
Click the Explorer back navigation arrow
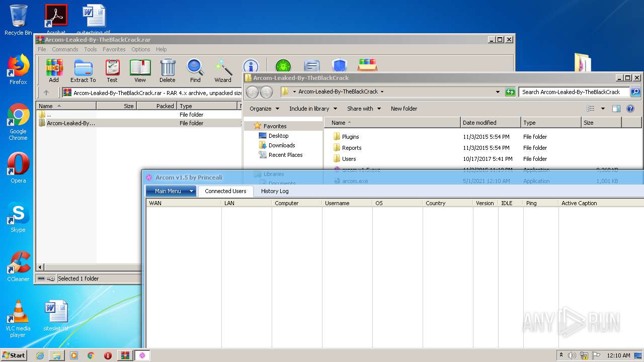pos(252,92)
